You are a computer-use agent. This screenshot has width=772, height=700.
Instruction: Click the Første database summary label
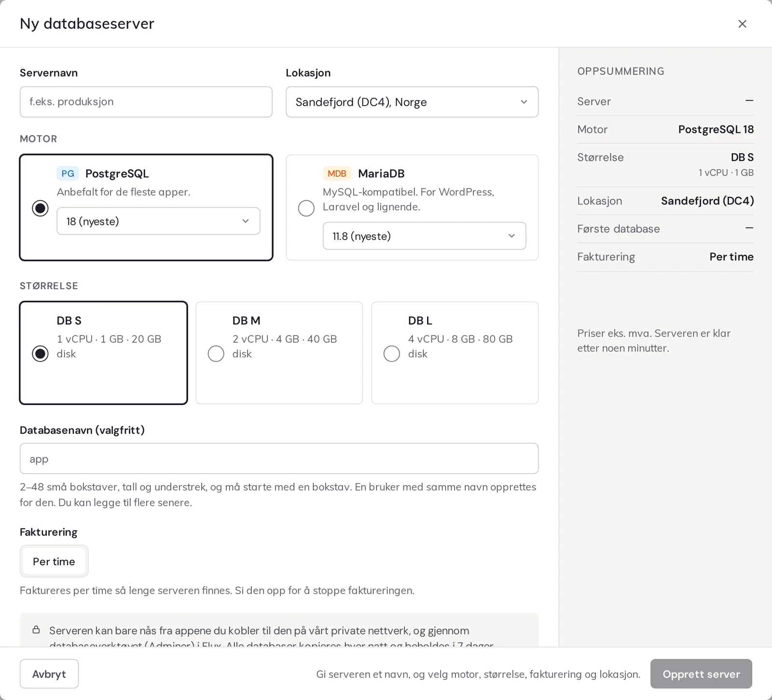(619, 229)
